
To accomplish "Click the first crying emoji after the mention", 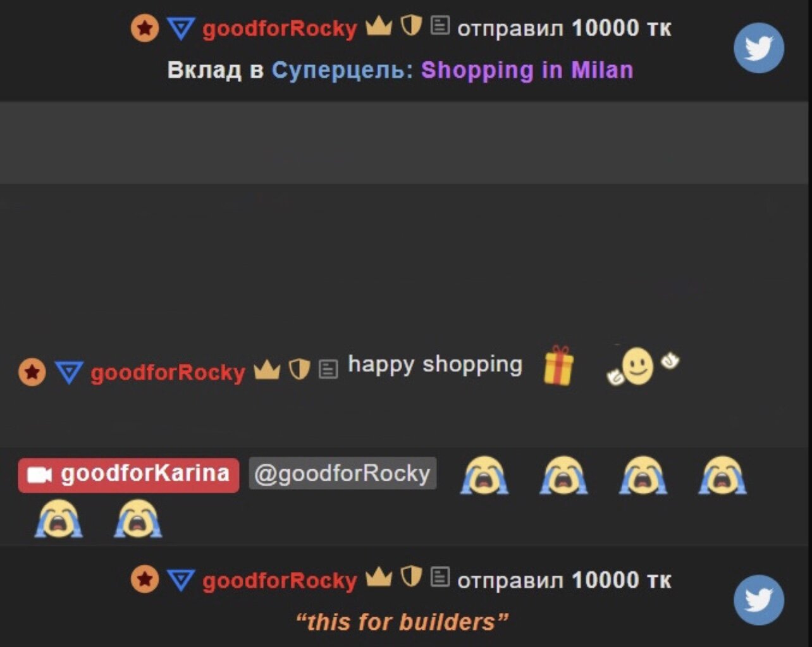I will [x=484, y=474].
